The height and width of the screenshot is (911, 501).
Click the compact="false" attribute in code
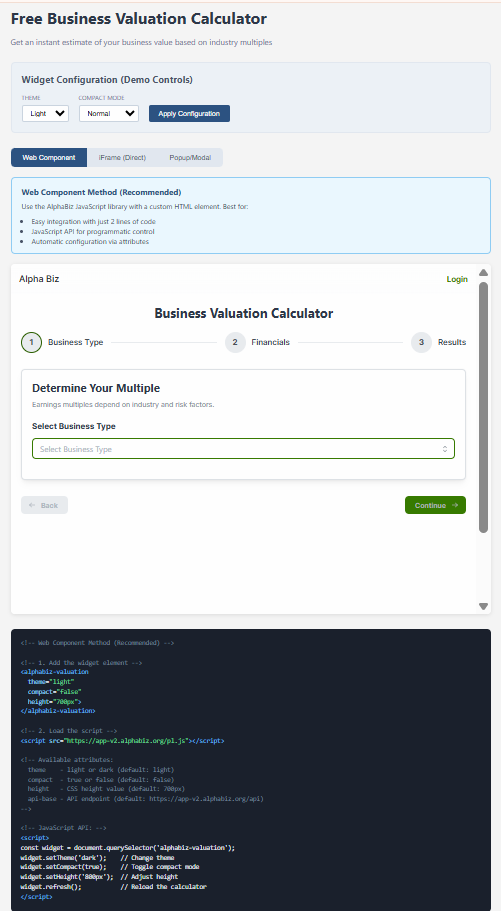pos(55,691)
